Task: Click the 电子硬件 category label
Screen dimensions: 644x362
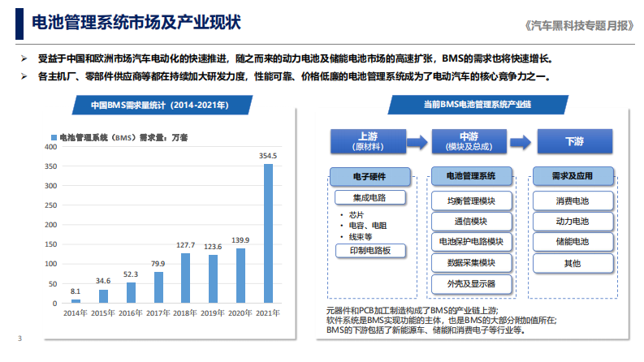Action: [370, 177]
